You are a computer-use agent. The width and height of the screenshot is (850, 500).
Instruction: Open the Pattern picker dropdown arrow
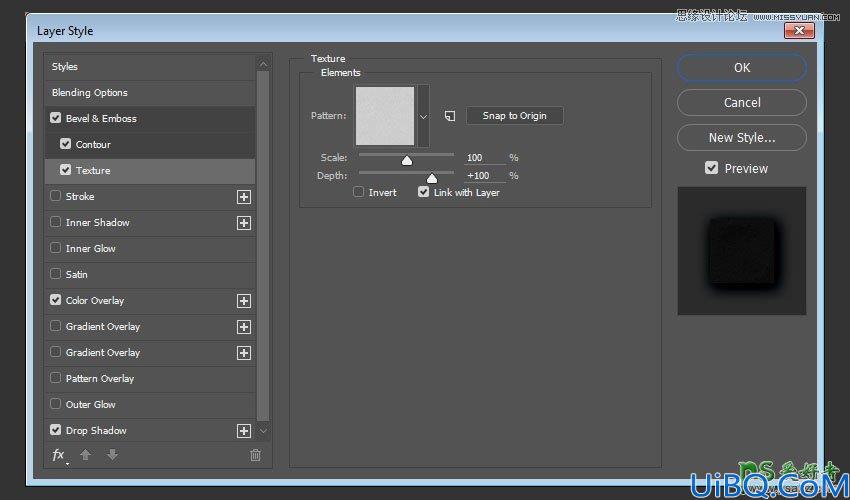pyautogui.click(x=423, y=116)
